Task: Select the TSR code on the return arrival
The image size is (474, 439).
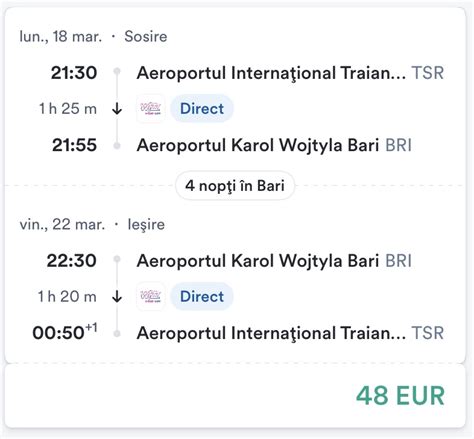Action: [428, 333]
